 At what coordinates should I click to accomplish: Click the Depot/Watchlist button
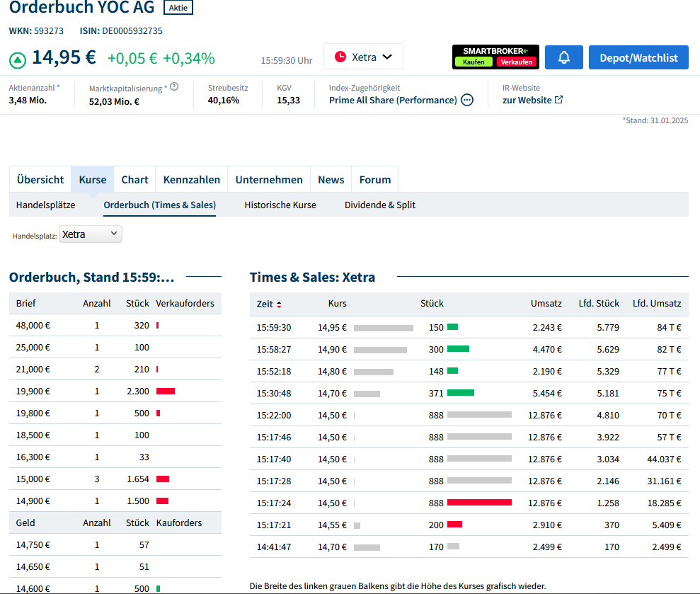638,57
